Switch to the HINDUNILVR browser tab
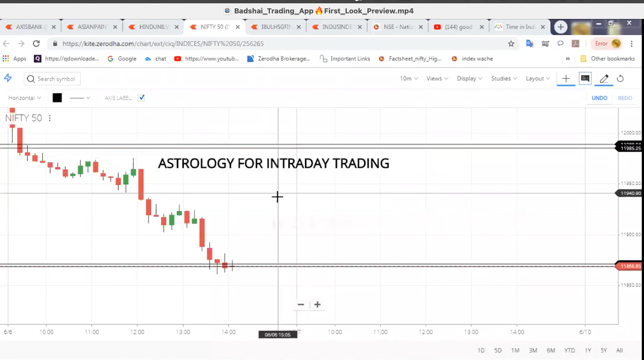644x360 pixels. click(153, 27)
